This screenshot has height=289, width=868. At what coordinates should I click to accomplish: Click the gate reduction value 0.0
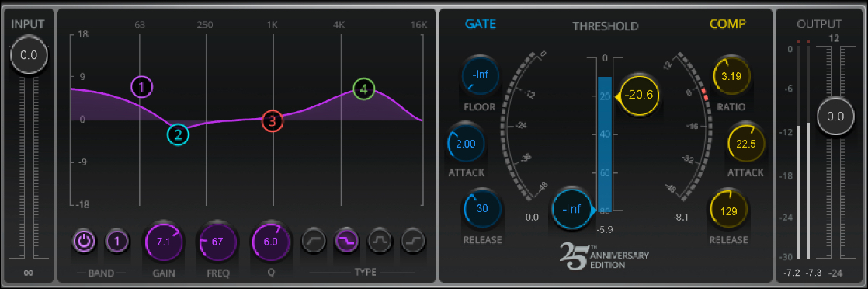[531, 218]
